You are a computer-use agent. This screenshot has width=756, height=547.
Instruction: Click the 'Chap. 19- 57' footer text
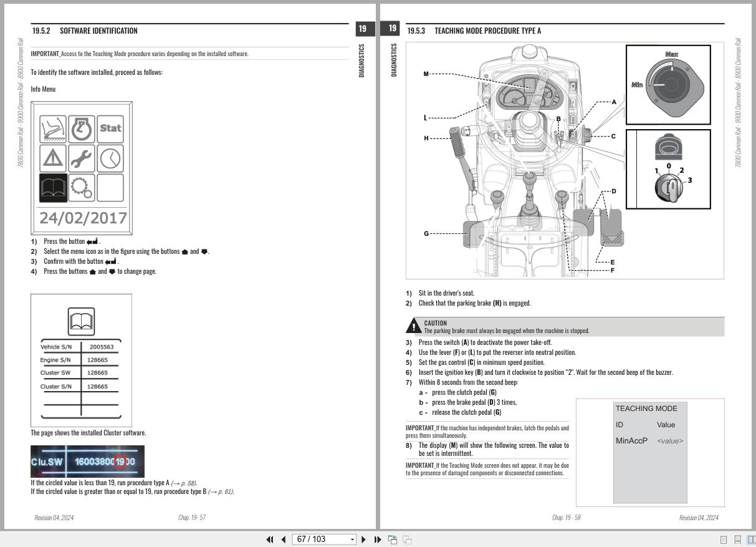(192, 518)
